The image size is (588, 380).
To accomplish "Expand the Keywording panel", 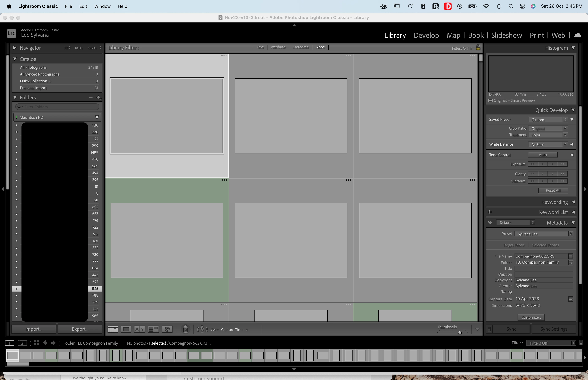I will click(573, 202).
